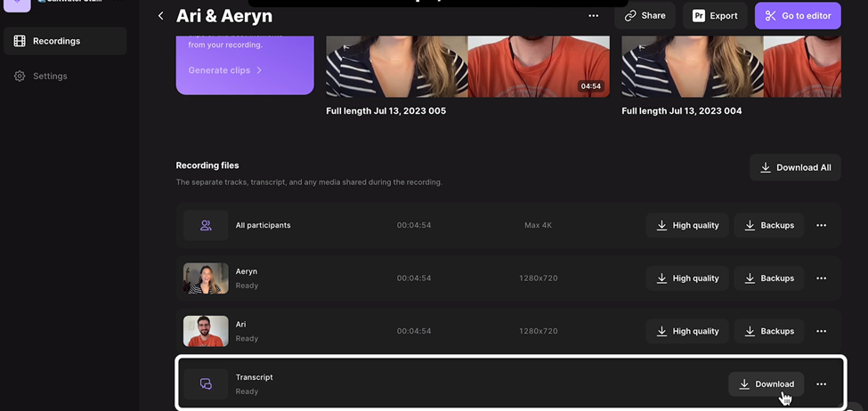Click the All participants people icon
Viewport: 868px width, 411px height.
pyautogui.click(x=206, y=225)
